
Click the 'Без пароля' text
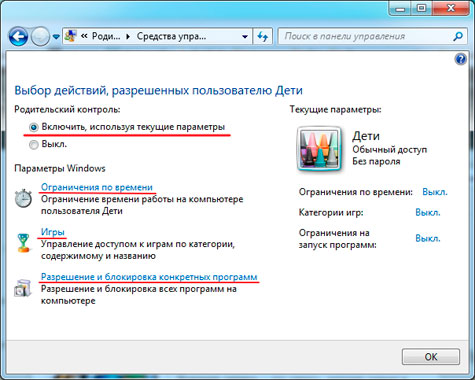376,162
